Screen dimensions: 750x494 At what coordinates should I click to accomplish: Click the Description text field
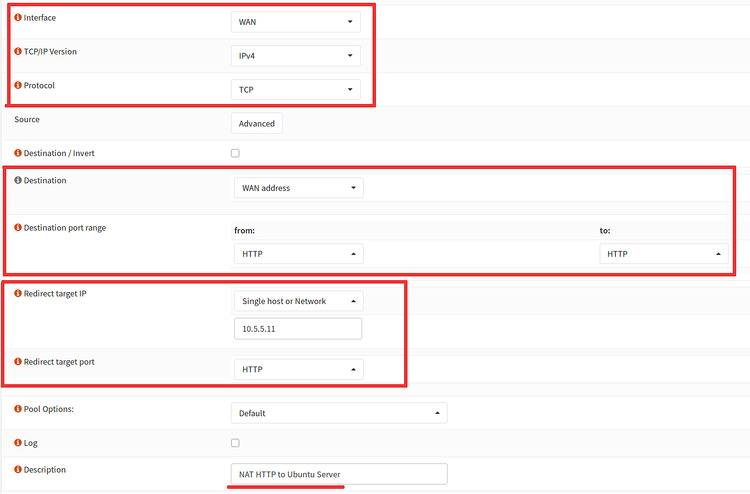click(x=339, y=474)
